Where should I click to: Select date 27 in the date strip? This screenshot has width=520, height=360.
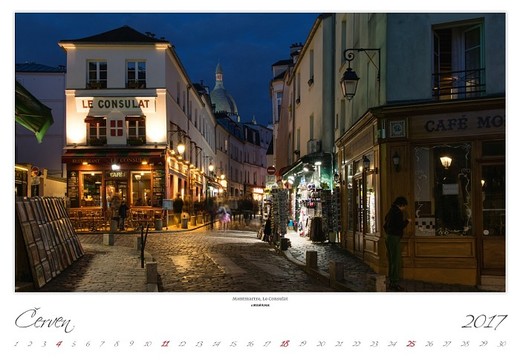447,344
